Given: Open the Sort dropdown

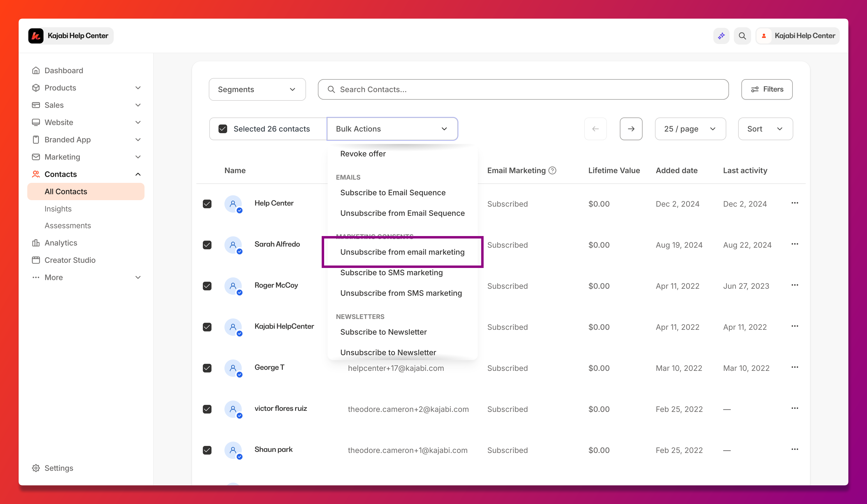Looking at the screenshot, I should (x=765, y=129).
